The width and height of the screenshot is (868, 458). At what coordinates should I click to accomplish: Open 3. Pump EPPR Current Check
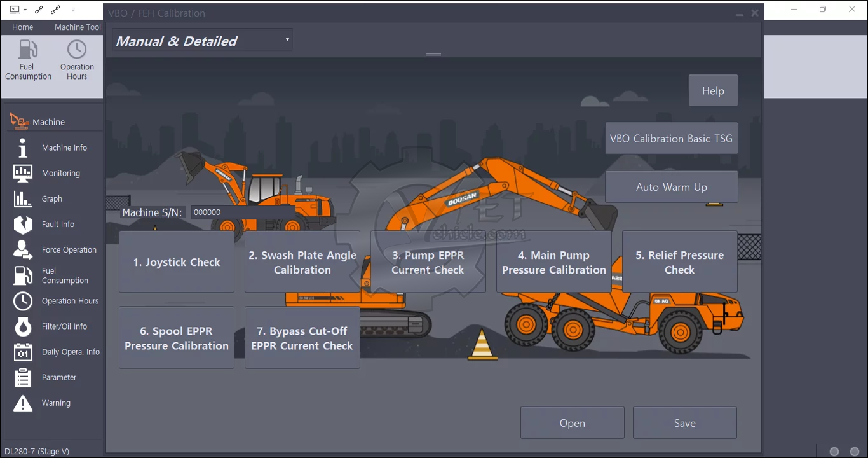pyautogui.click(x=428, y=261)
